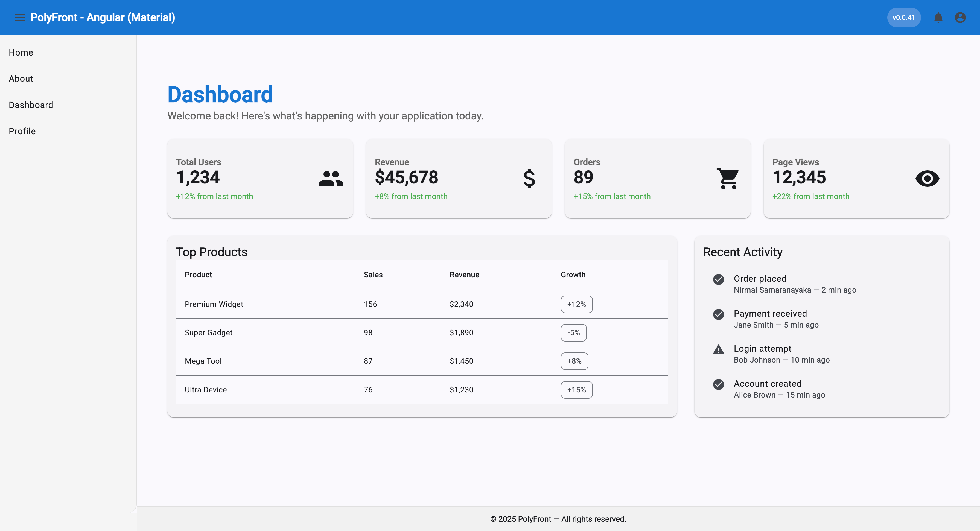Click the v0.0.41 version chip
Screen dimensions: 980x531
tap(903, 17)
